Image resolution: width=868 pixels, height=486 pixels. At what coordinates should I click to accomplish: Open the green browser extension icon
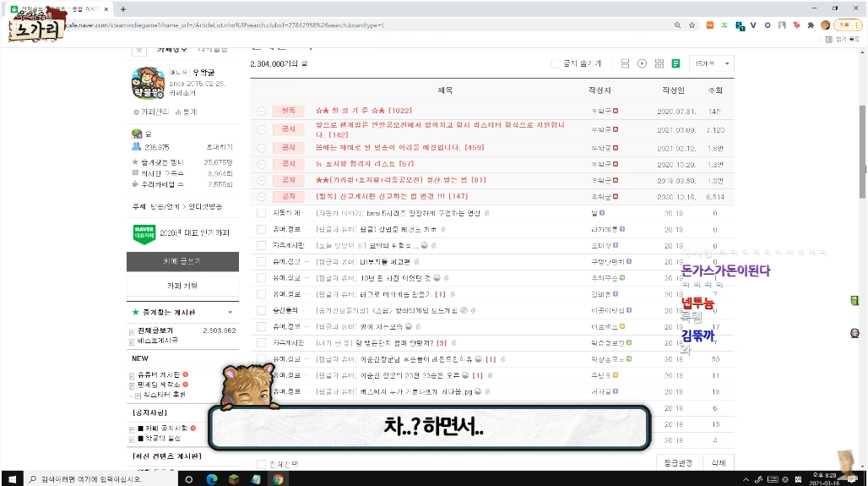(724, 25)
